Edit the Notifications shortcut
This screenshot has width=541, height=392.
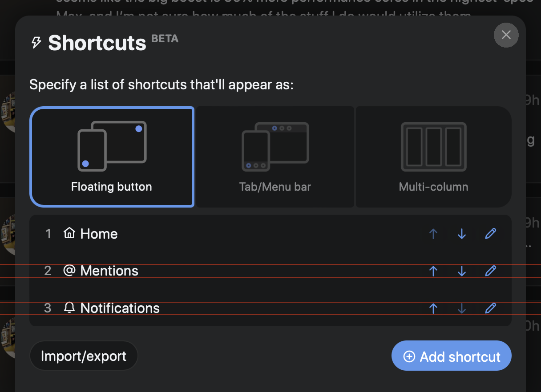pyautogui.click(x=490, y=308)
